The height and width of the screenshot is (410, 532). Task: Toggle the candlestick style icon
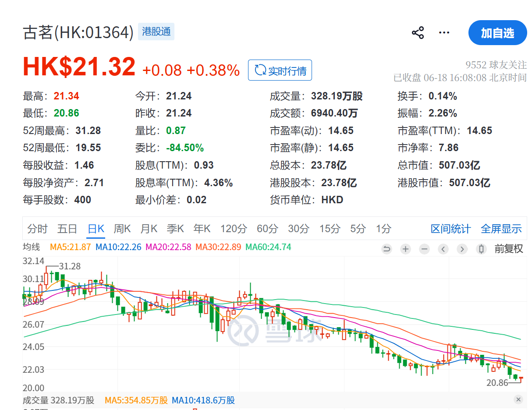pos(481,249)
